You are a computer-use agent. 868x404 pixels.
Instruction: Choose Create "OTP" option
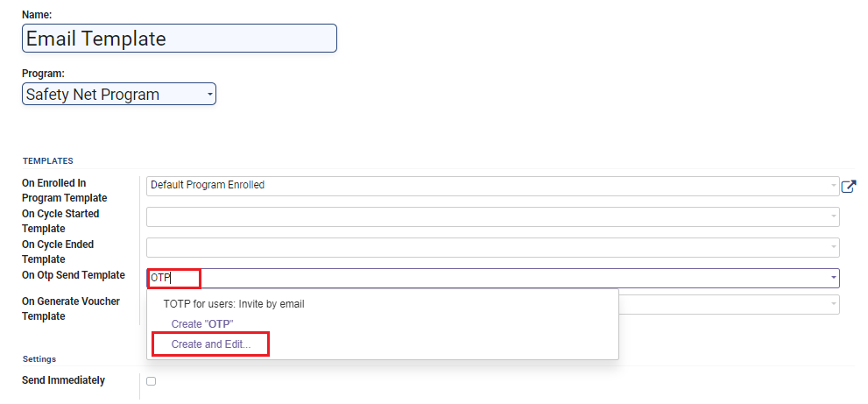[x=202, y=324]
